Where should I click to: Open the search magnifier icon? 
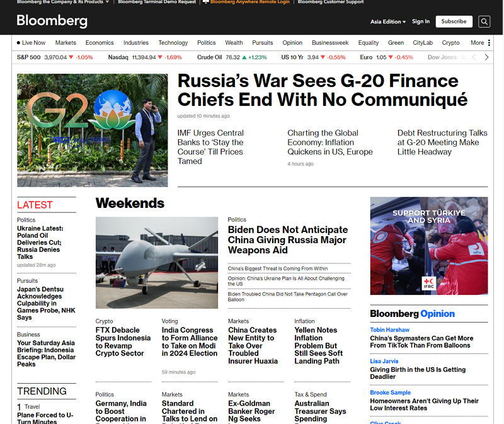point(484,21)
